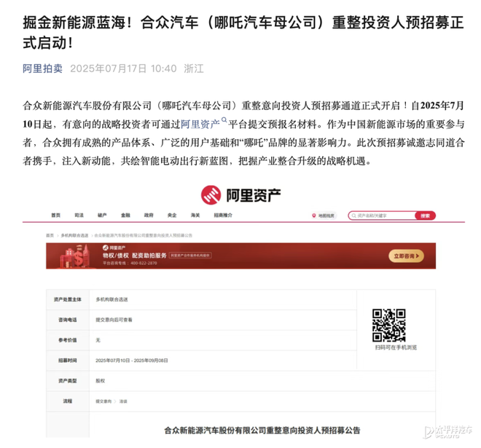The image size is (481, 448).
Task: Click the 招募时间 date range value
Action: point(132,361)
